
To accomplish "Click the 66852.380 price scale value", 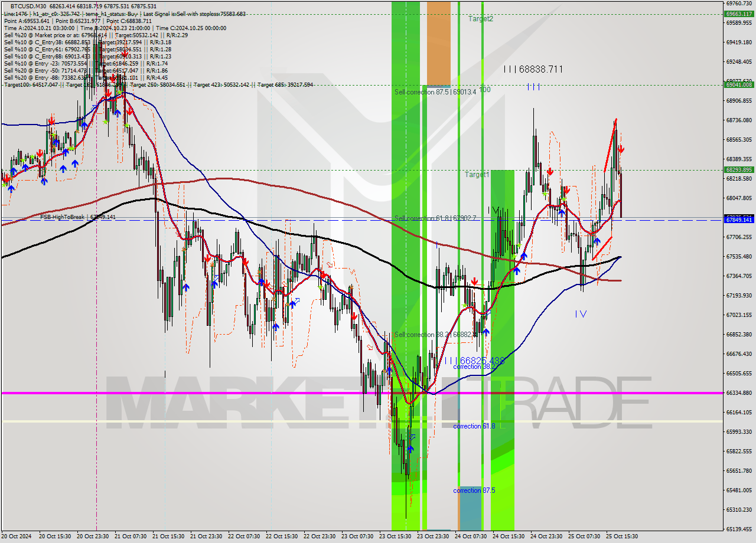I will (739, 334).
